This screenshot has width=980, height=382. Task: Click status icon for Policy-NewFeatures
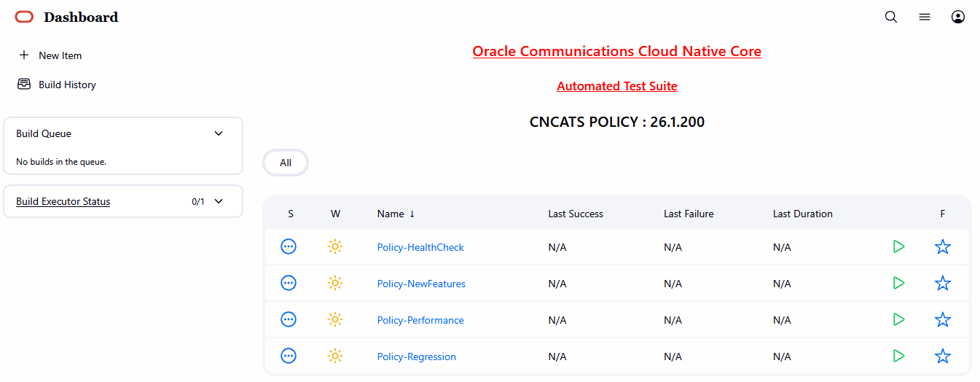coord(289,283)
